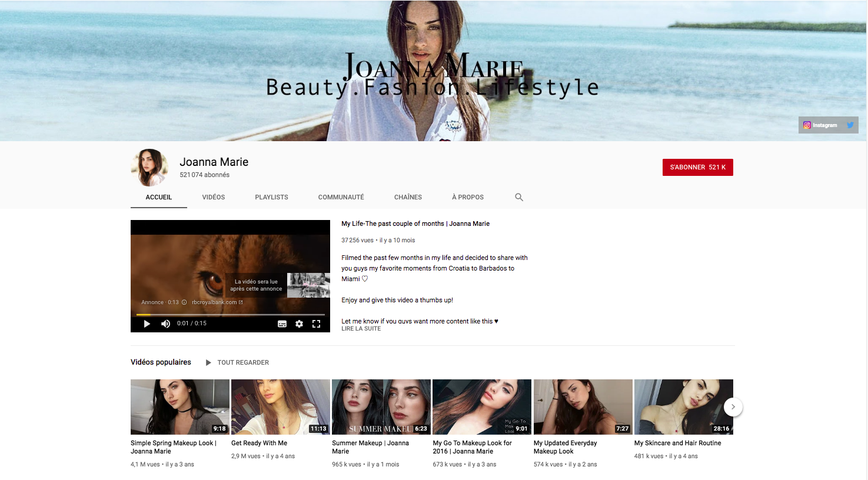
Task: Show more popular videos with right chevron
Action: [x=733, y=406]
